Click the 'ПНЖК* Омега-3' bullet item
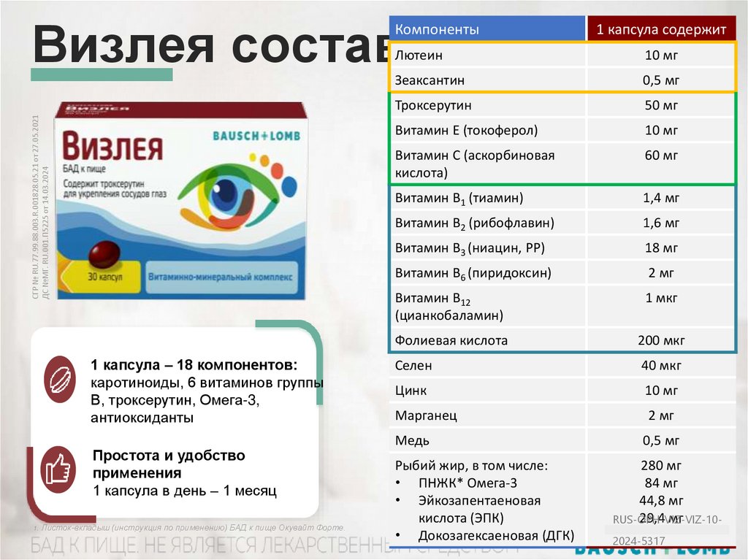 (x=467, y=483)
